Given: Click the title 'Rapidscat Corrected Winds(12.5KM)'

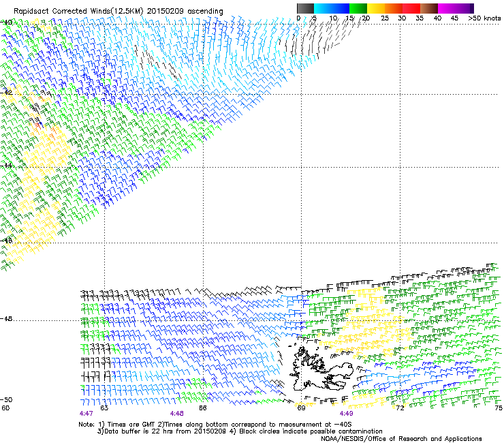Looking at the screenshot, I should coord(78,12).
